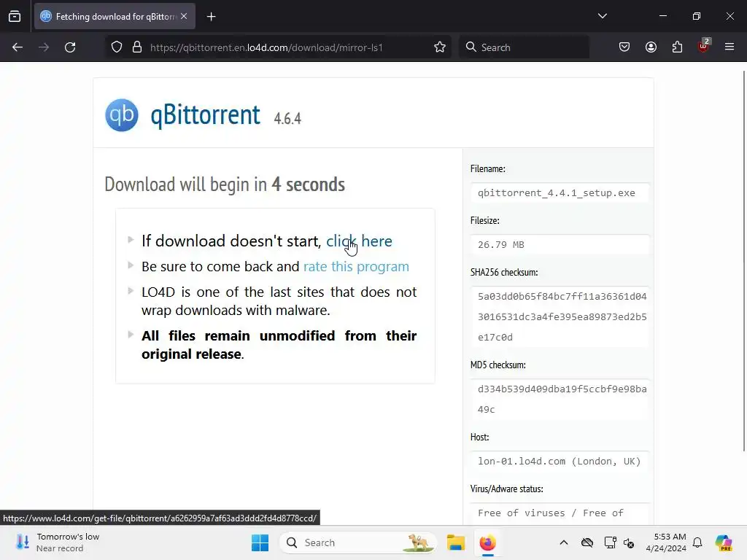Reload the current page
Screen dimensions: 747x560
[x=70, y=47]
